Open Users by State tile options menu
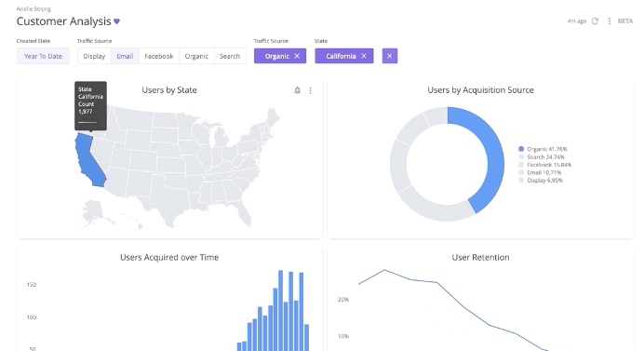This screenshot has width=644, height=351. (x=311, y=90)
